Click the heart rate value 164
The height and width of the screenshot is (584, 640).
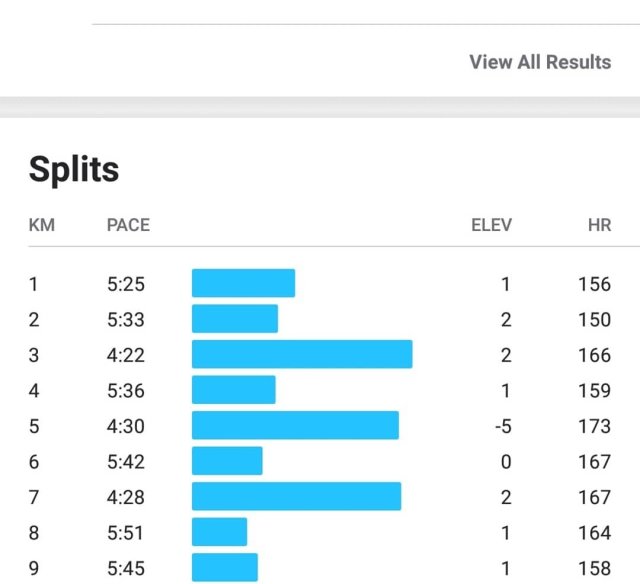click(x=594, y=533)
